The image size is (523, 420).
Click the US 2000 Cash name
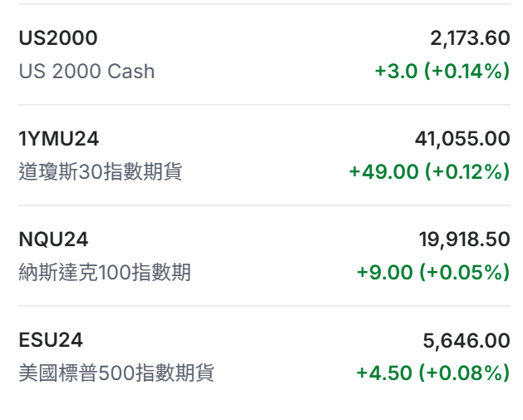coord(86,72)
